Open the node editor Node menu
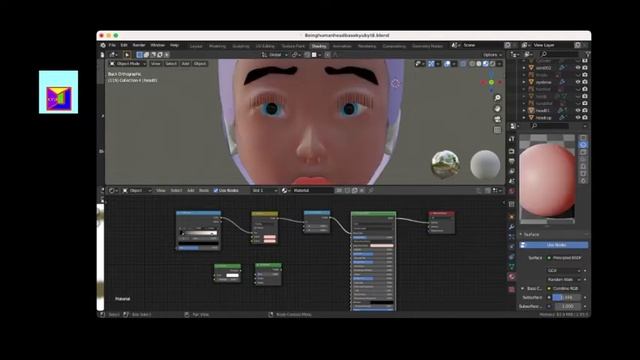Viewport: 640px width, 360px height. coord(204,191)
